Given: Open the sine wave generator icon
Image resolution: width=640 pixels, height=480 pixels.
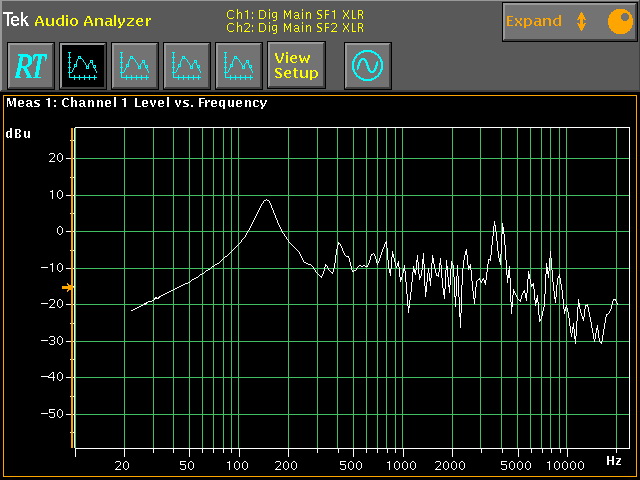Looking at the screenshot, I should click(x=367, y=66).
